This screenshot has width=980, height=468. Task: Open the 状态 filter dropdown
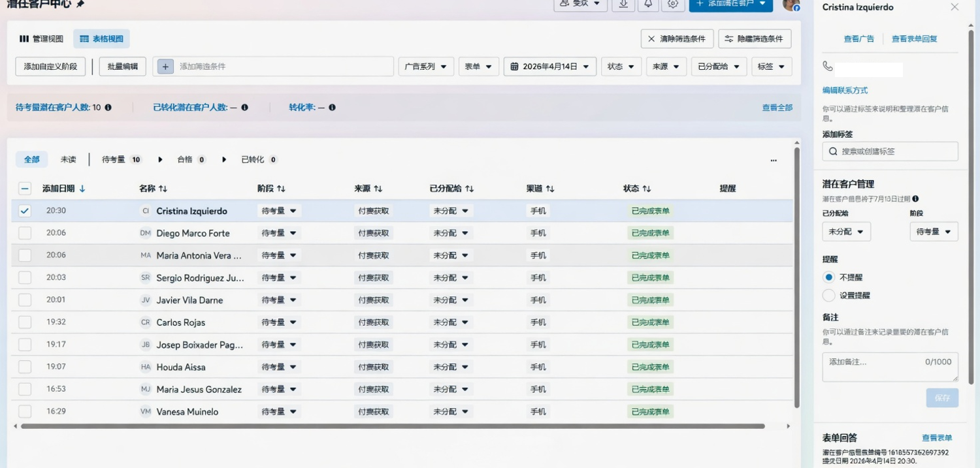621,66
